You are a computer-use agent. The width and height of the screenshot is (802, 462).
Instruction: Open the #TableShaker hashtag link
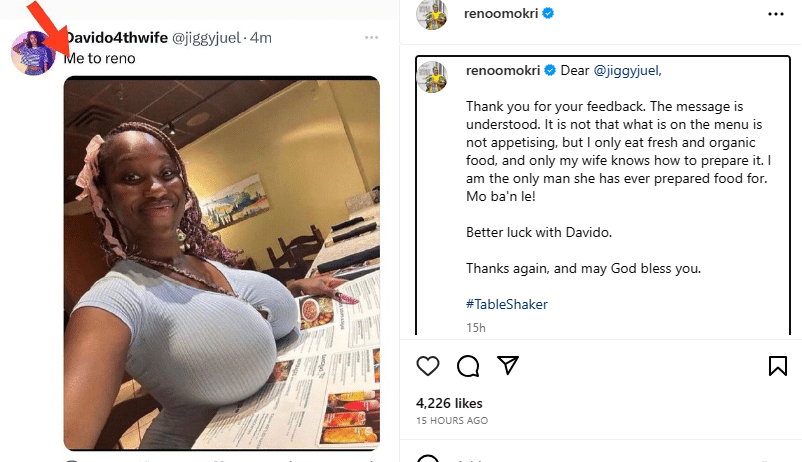click(506, 304)
